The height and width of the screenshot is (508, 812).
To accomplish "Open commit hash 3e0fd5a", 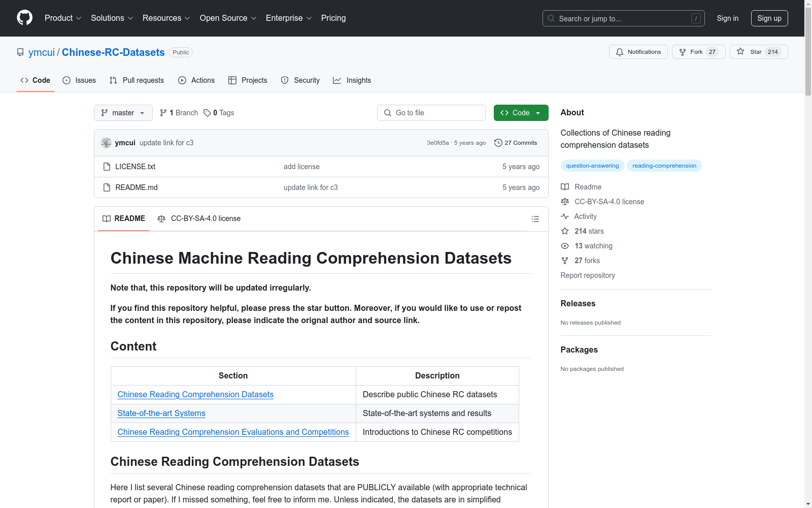I will coord(438,143).
